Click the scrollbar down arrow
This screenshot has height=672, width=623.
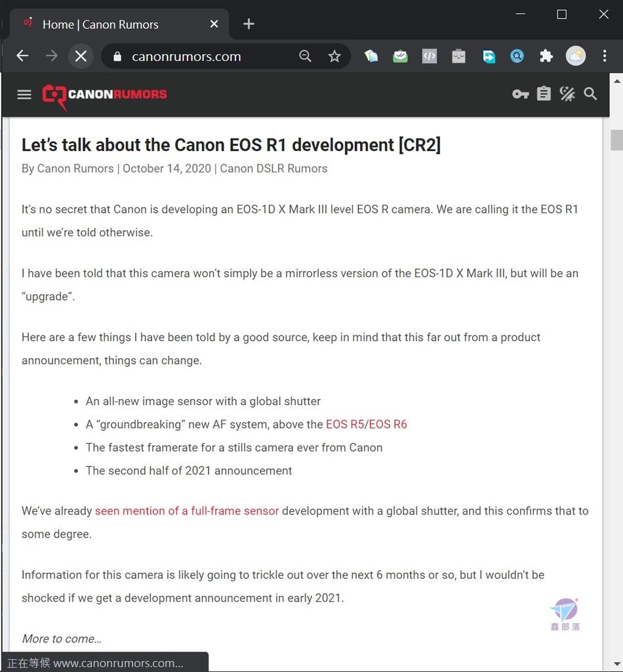(616, 665)
